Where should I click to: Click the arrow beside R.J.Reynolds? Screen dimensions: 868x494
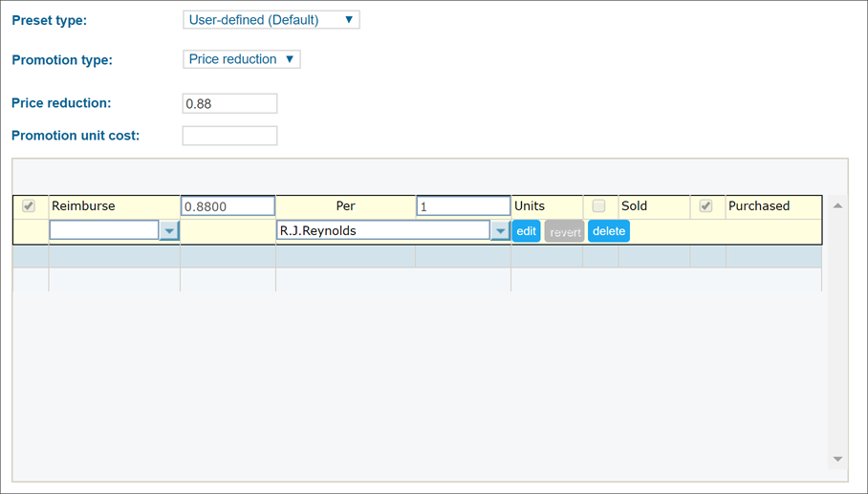pos(500,231)
